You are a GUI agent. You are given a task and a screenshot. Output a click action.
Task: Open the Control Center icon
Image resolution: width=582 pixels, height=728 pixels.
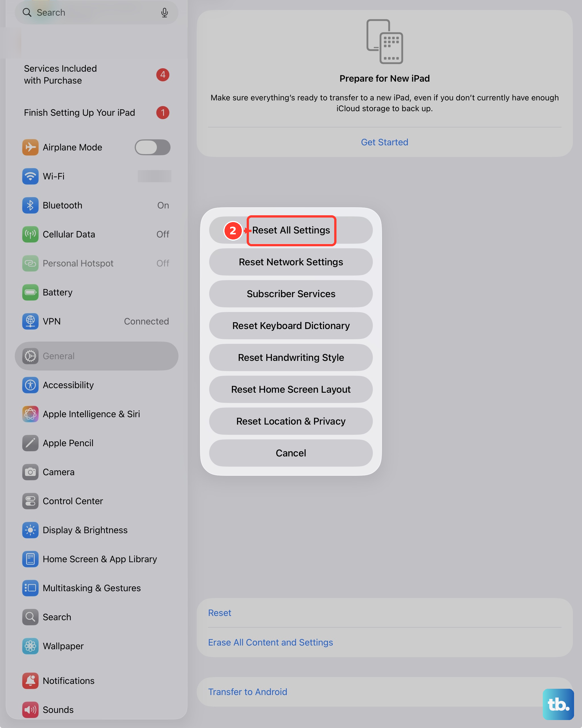coord(30,501)
